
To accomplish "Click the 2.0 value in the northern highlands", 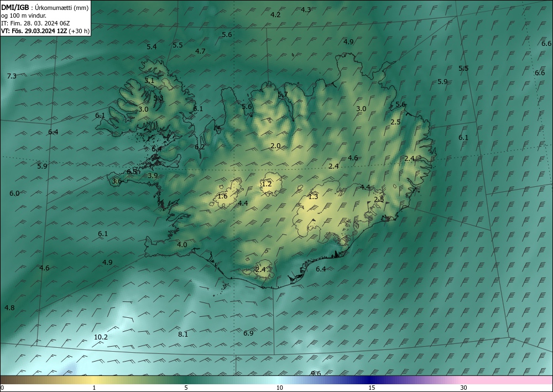I will 275,145.
